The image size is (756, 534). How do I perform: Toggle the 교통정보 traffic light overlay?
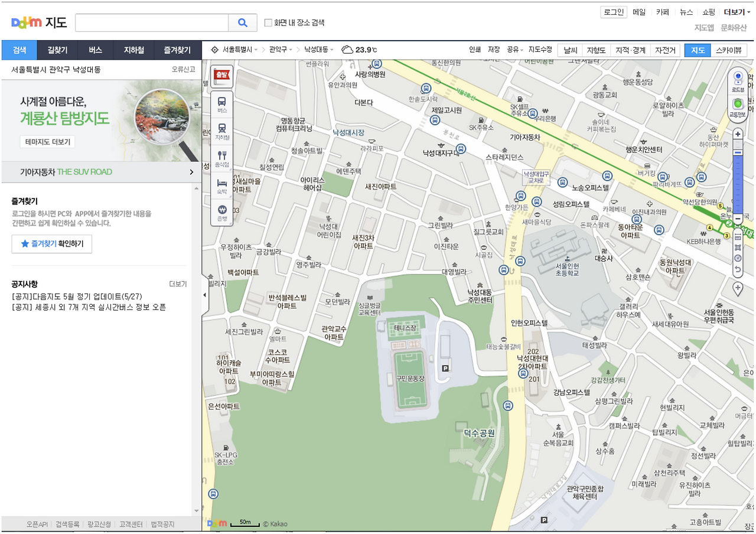point(738,108)
